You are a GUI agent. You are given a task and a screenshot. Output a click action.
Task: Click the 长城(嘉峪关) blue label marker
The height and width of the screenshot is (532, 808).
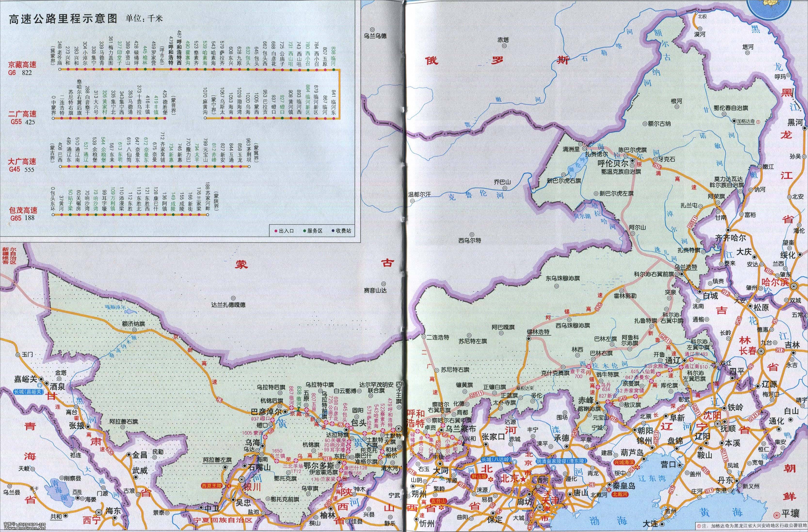(29, 392)
